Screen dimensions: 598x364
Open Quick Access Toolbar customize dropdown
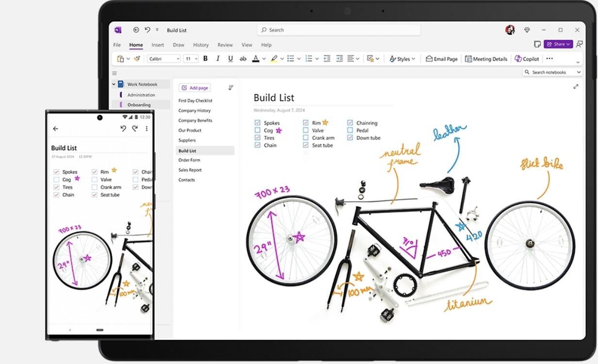pyautogui.click(x=157, y=30)
